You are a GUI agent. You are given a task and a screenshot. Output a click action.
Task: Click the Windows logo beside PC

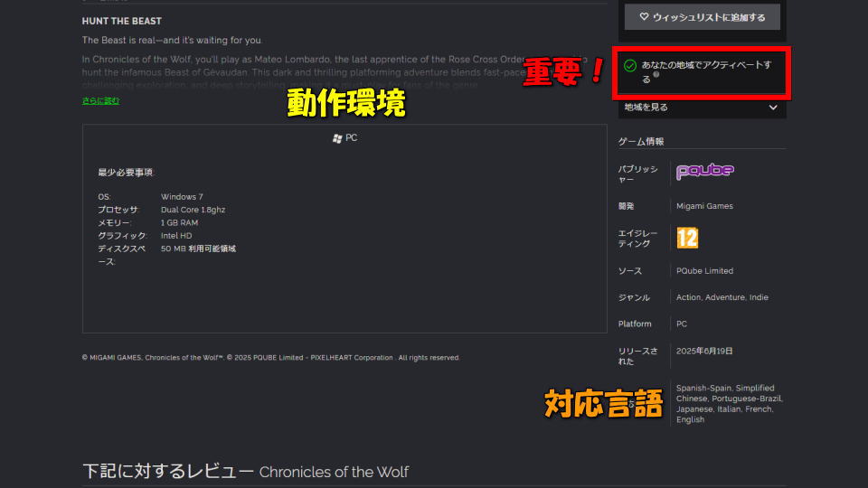point(337,138)
